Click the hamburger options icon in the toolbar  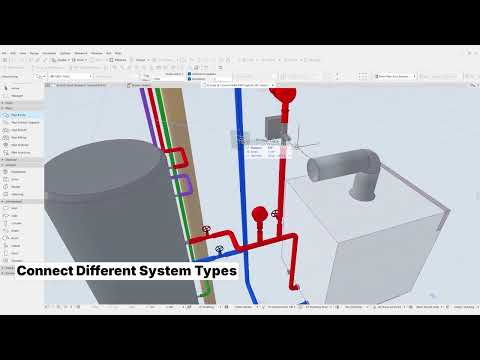(x=220, y=68)
